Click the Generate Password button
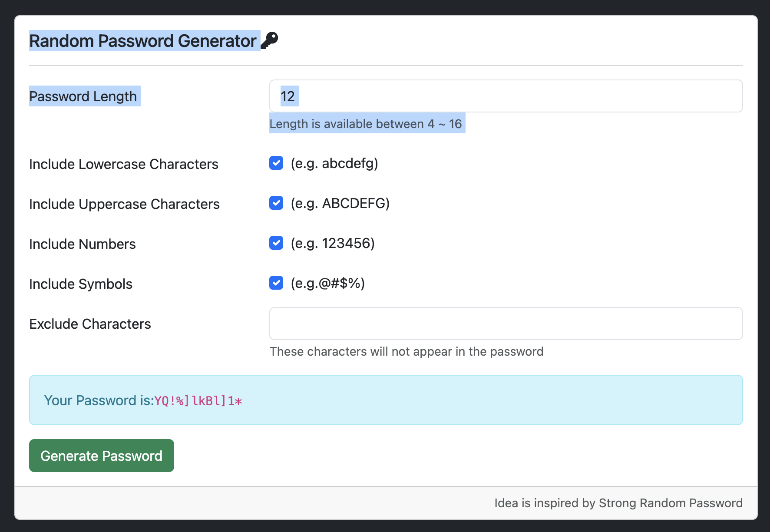 click(x=101, y=456)
